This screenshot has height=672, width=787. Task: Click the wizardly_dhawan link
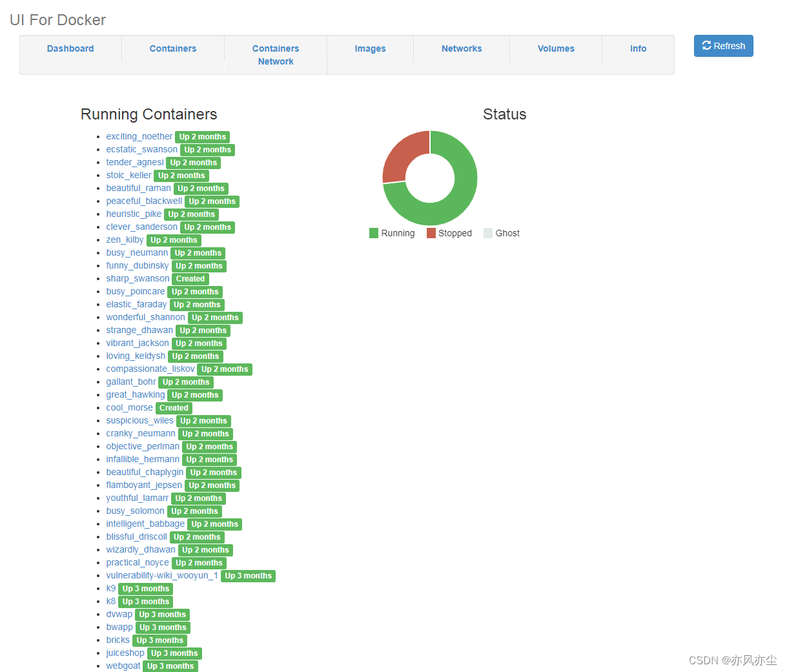point(141,549)
